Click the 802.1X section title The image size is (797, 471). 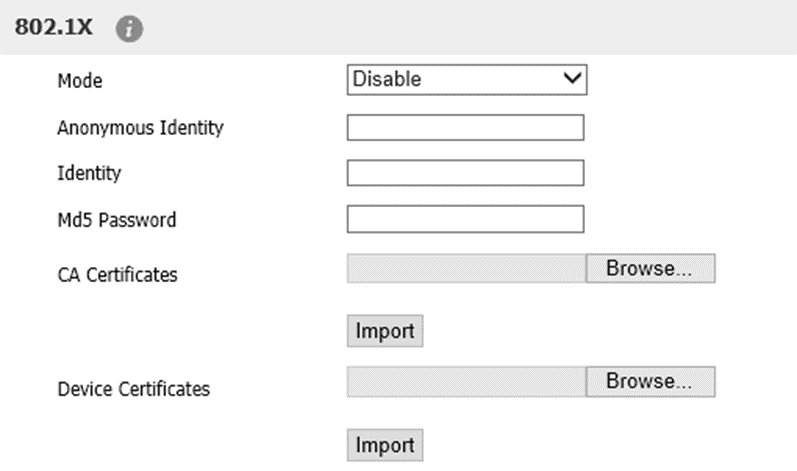coord(53,27)
